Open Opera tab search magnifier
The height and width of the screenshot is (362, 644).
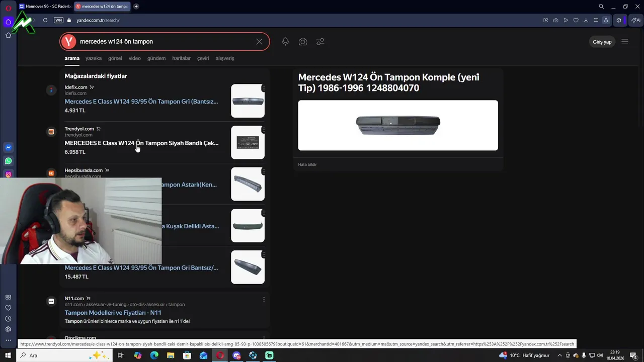(x=601, y=7)
